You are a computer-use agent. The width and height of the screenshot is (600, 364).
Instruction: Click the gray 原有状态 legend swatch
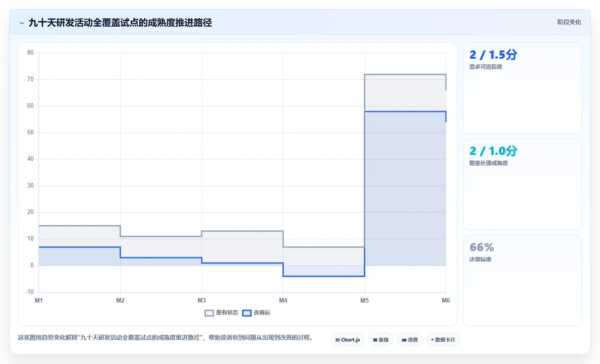(209, 313)
